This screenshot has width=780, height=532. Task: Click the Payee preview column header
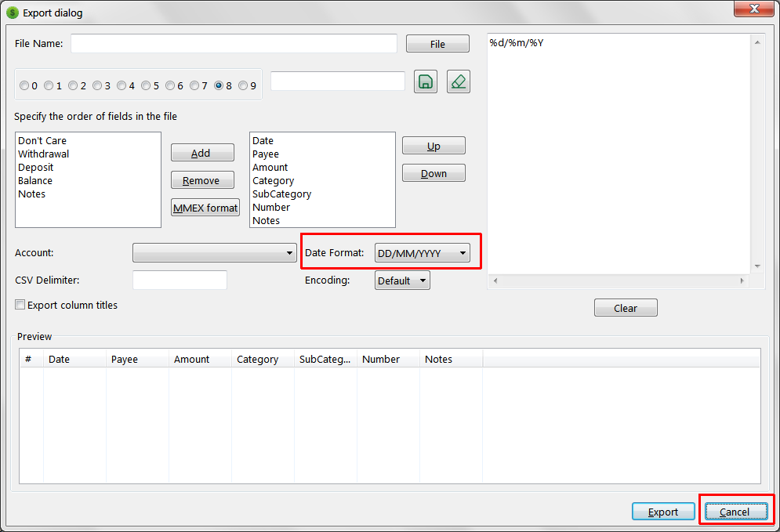pos(137,359)
